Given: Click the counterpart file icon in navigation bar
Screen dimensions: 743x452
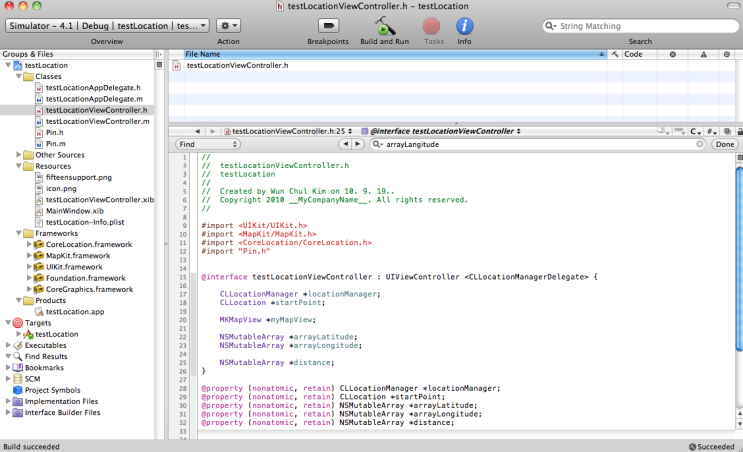Looking at the screenshot, I should coord(727,131).
